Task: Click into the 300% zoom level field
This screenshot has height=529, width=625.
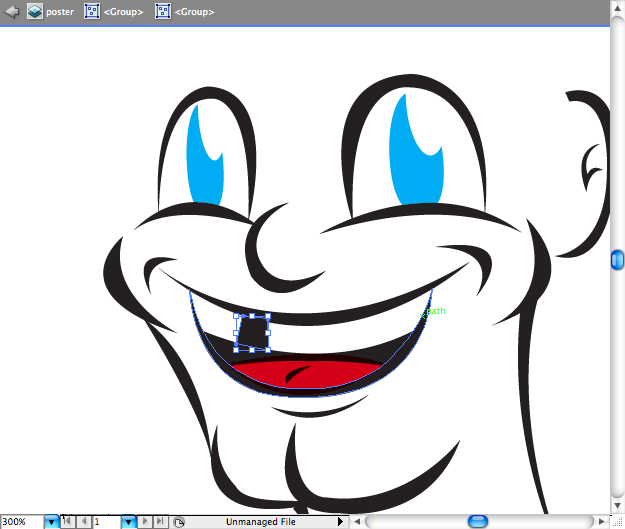Action: [x=22, y=522]
